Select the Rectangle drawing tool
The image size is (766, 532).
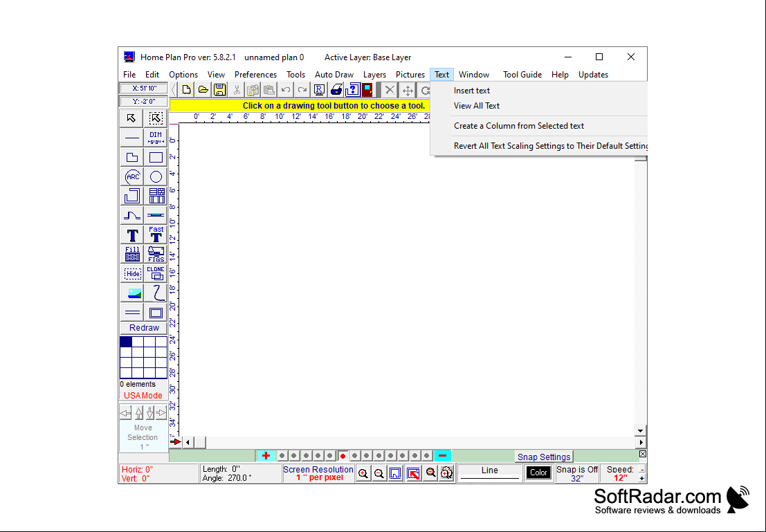156,157
